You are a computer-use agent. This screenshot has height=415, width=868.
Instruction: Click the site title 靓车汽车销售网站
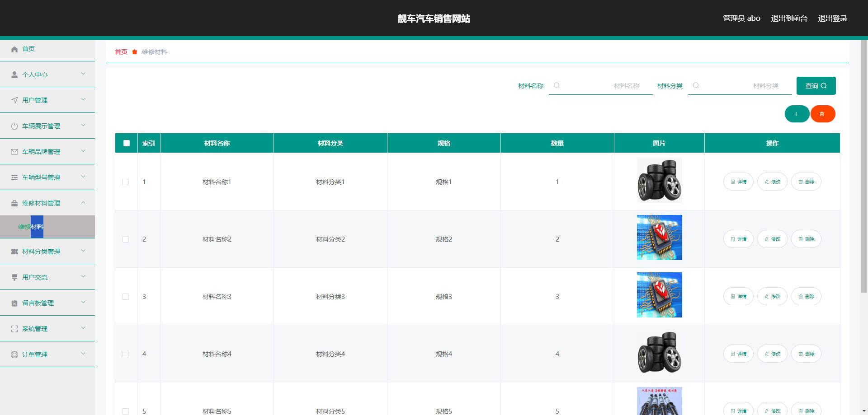434,19
